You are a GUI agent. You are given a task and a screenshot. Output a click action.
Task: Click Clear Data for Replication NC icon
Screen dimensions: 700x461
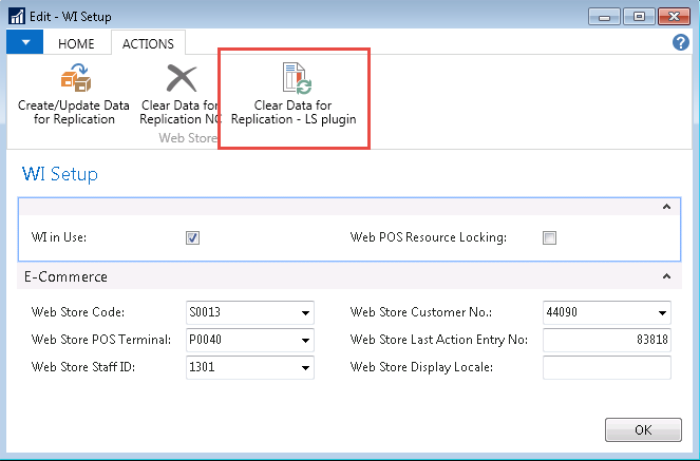[x=181, y=79]
